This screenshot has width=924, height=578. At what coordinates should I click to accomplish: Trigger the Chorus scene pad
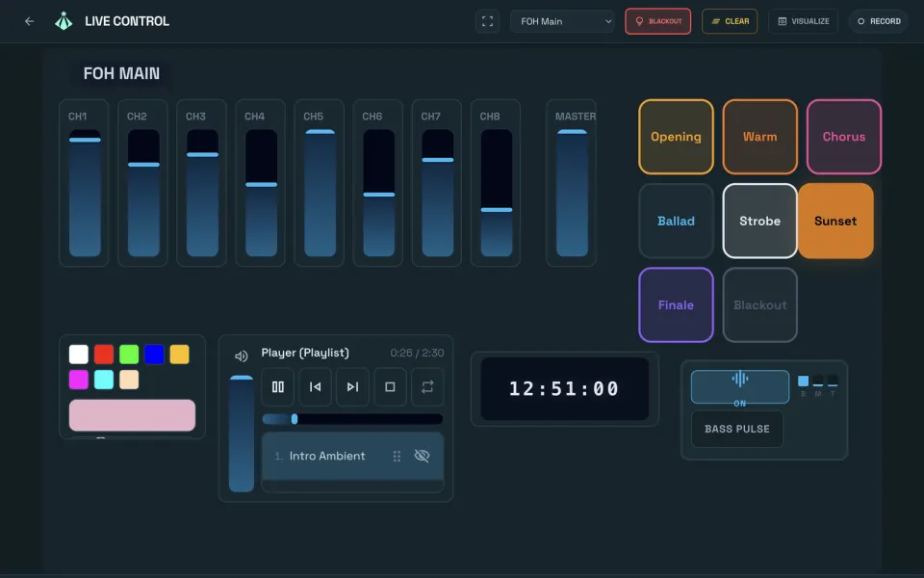pos(844,137)
